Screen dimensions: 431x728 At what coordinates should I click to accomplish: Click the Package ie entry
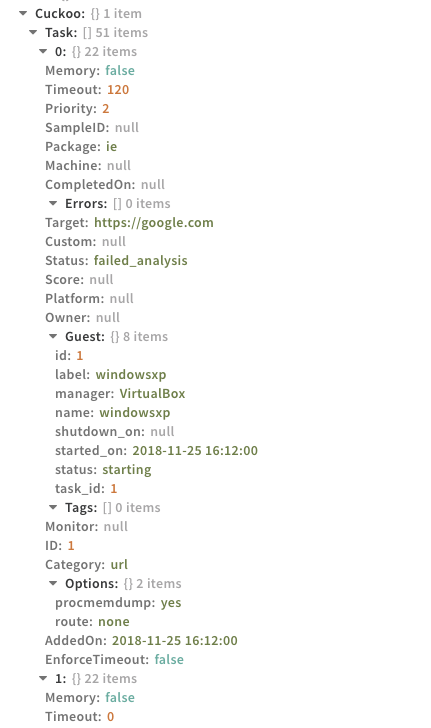(81, 147)
